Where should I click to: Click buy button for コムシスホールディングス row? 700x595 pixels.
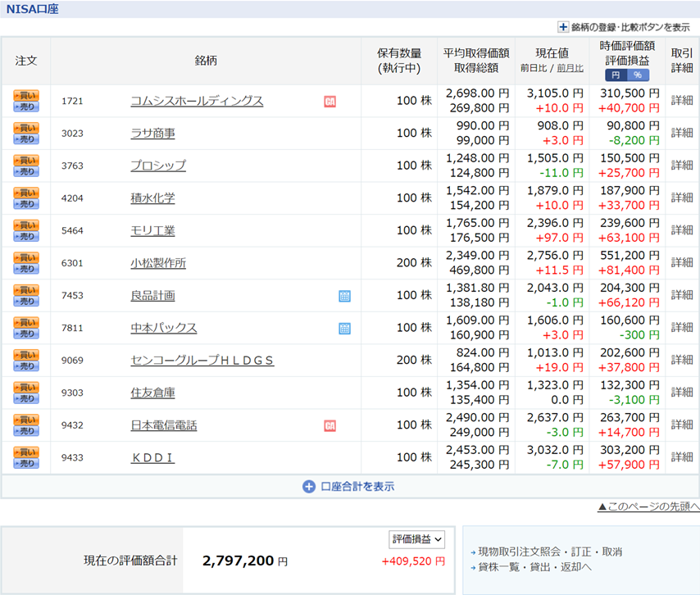tap(26, 95)
